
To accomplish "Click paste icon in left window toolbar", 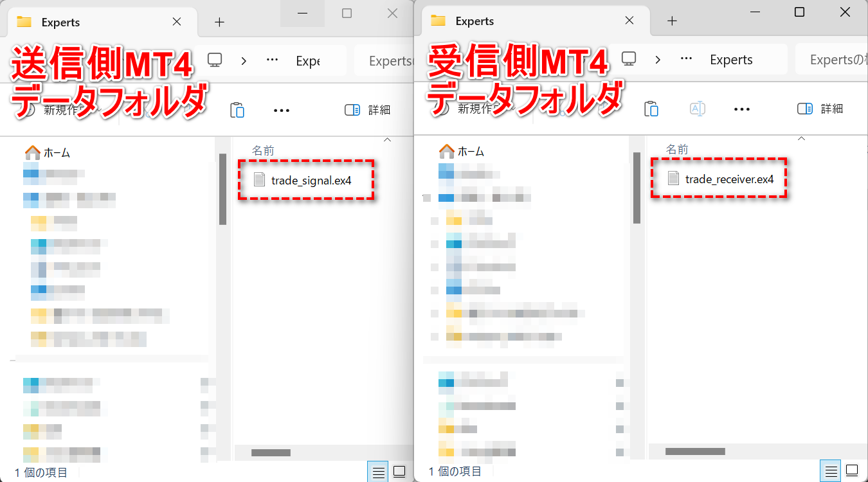I will coord(237,110).
